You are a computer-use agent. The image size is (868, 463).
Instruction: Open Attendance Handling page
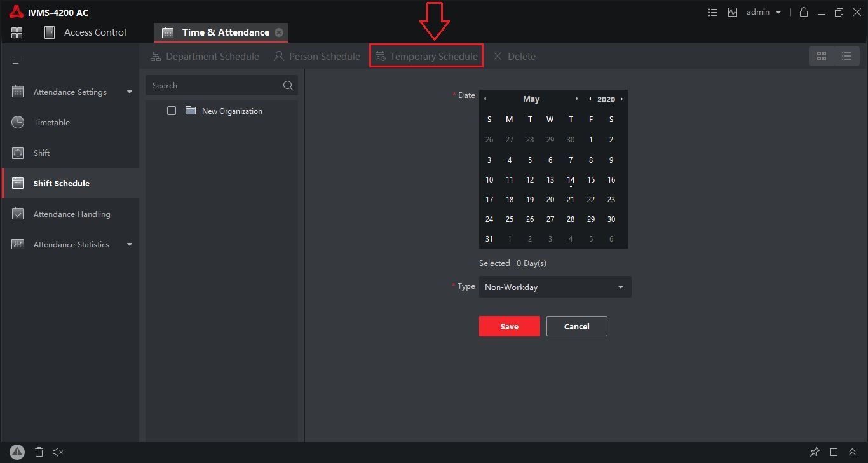tap(70, 214)
